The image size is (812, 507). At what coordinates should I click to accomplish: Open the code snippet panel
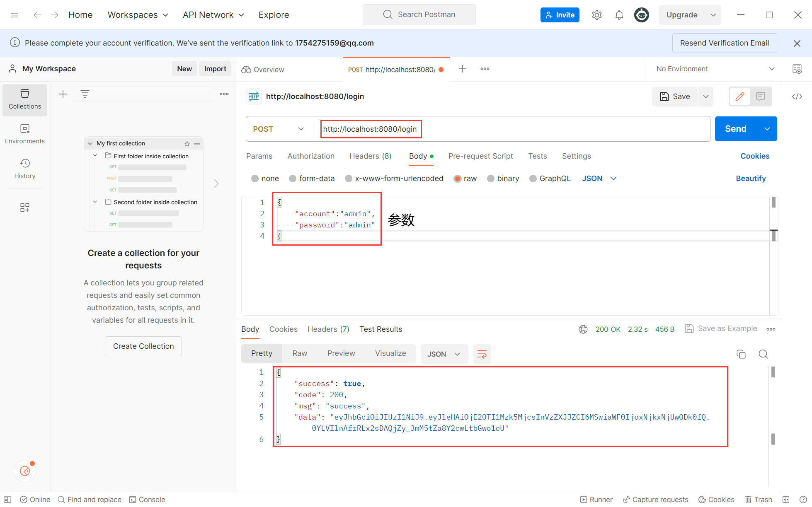tap(797, 96)
